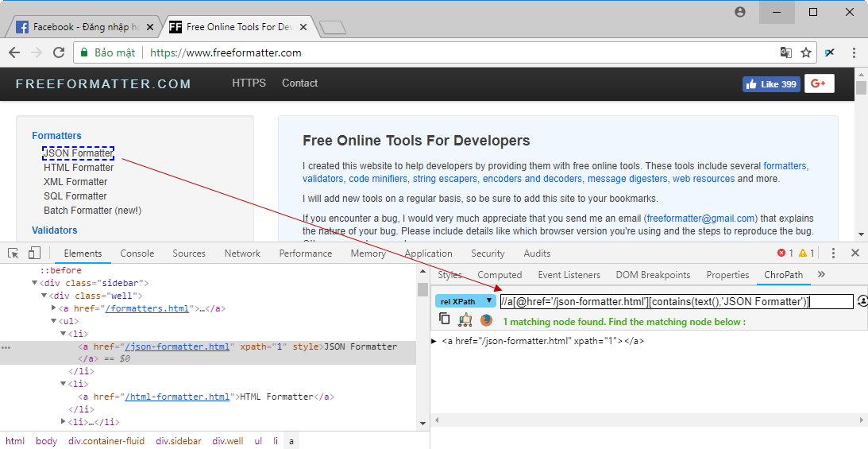
Task: Click the ChroPath extension icon in toolbar
Action: click(x=829, y=52)
